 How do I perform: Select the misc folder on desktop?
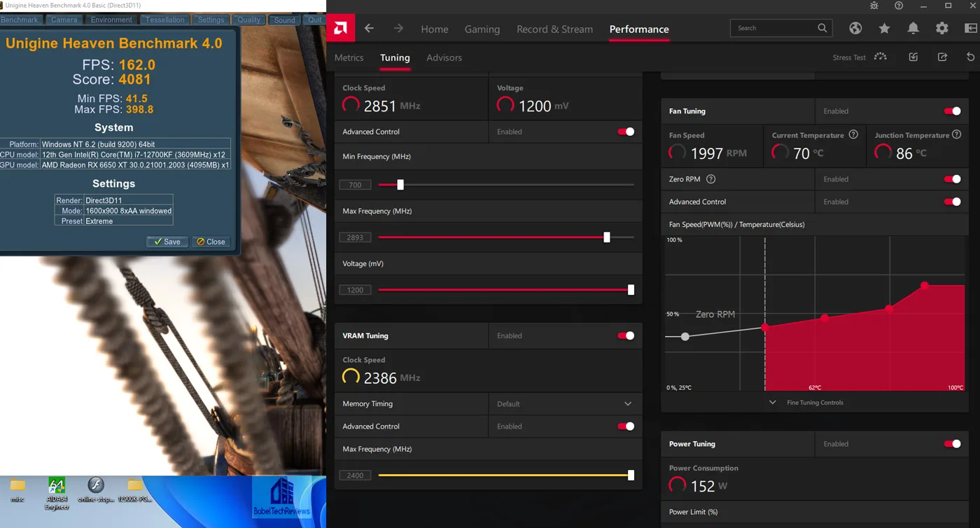point(17,490)
